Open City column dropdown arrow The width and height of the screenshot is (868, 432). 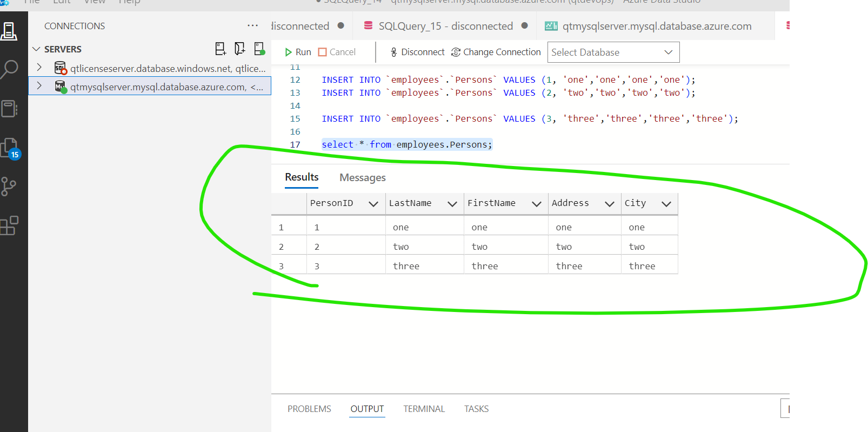pos(666,204)
